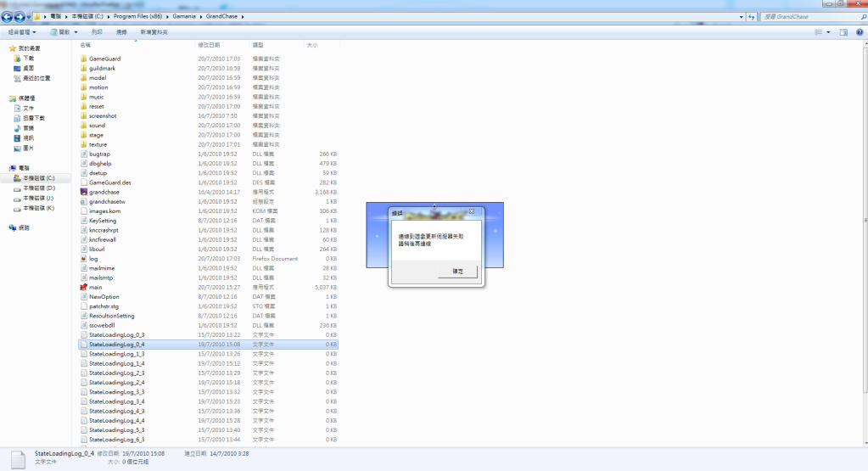This screenshot has height=471, width=868.
Task: Open the address bar history dropdown arrow
Action: 742,17
